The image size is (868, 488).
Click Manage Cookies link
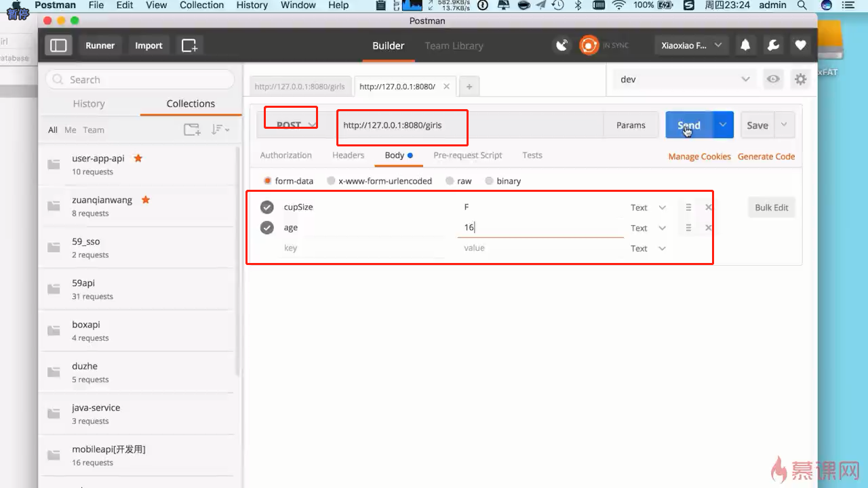700,157
